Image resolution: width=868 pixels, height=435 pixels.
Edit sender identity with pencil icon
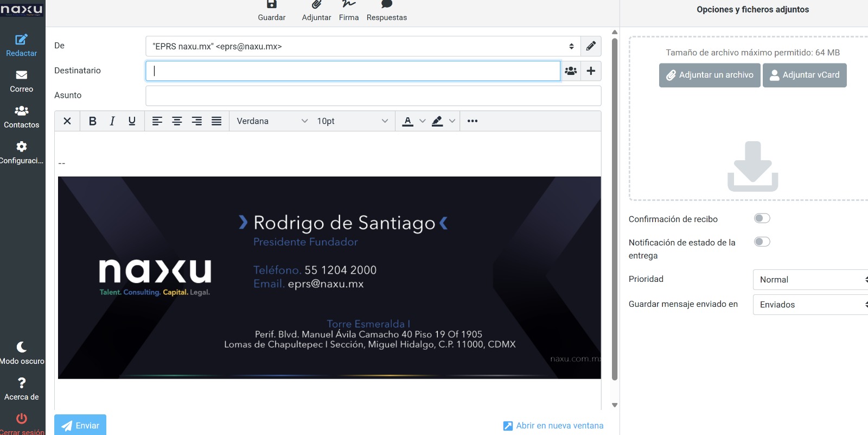point(591,46)
